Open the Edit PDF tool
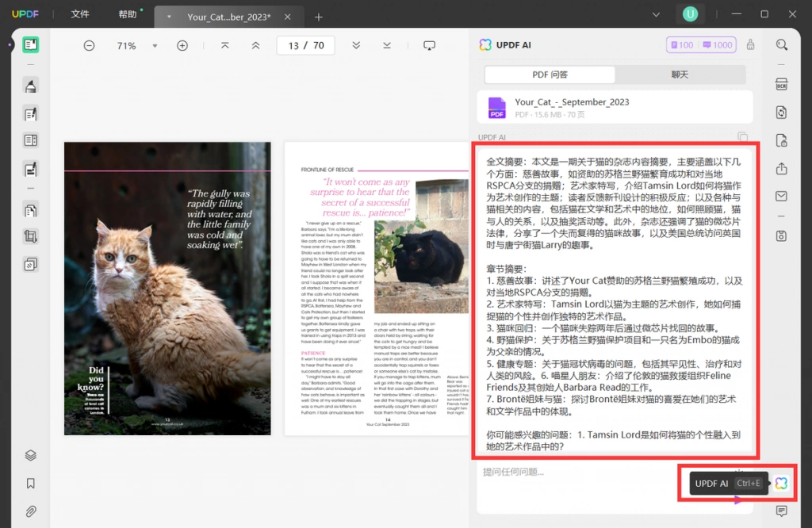 [31, 113]
